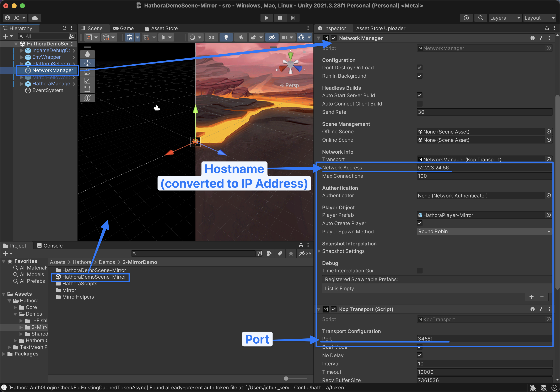Lock the Inspector panel
The height and width of the screenshot is (392, 560).
click(547, 28)
